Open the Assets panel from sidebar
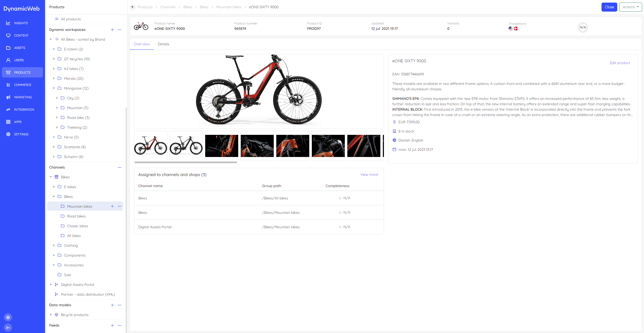 coord(8,48)
